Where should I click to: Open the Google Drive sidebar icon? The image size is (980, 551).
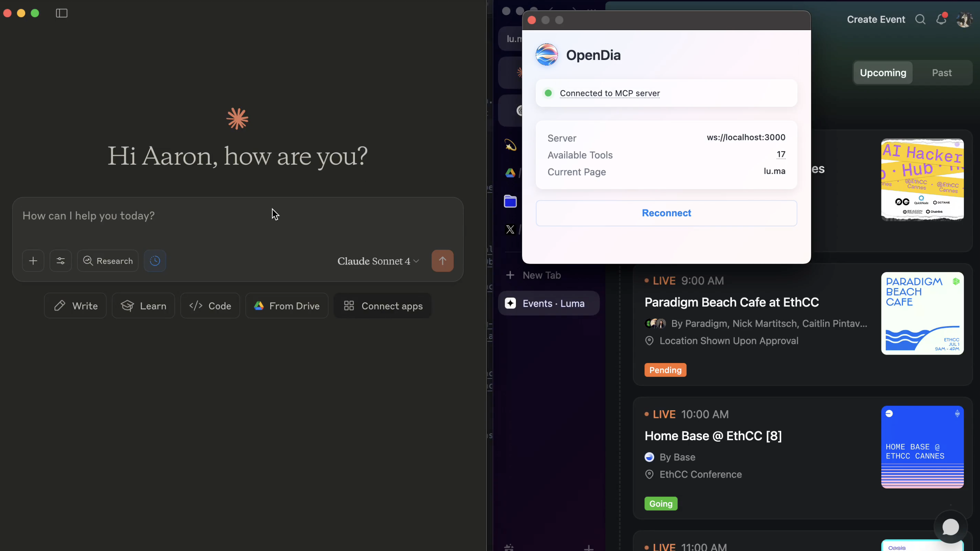(510, 173)
